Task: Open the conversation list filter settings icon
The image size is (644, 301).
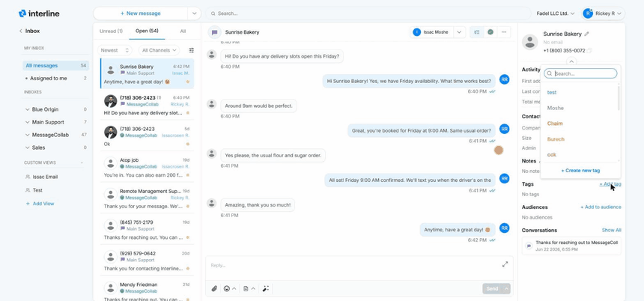Action: [192, 50]
